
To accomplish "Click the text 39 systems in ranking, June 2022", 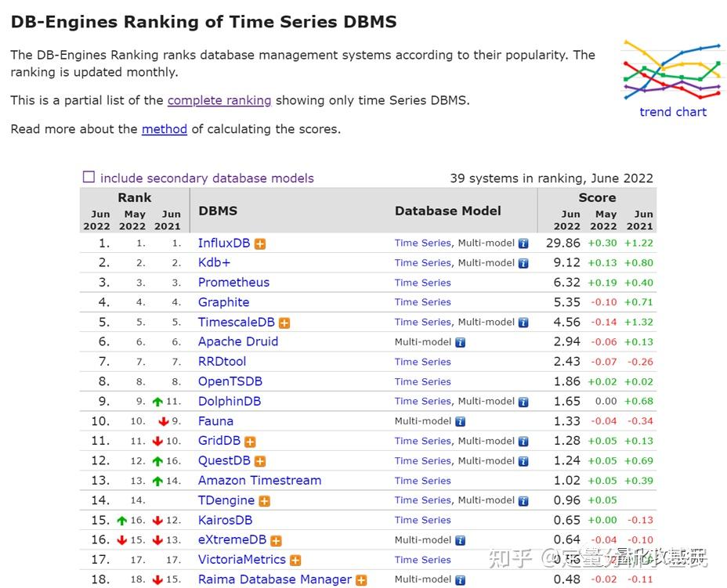I will coord(552,179).
